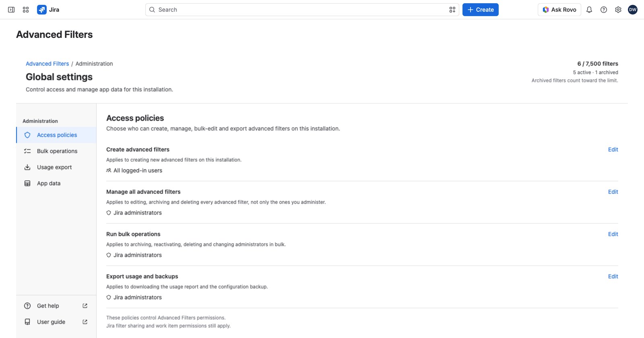
Task: Edit the Run bulk operations policy
Action: (613, 234)
